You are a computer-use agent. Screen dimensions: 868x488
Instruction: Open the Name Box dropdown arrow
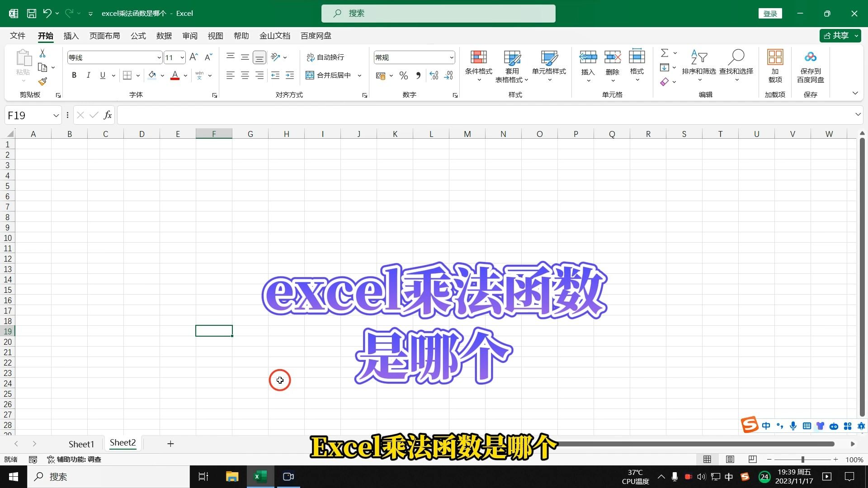56,116
